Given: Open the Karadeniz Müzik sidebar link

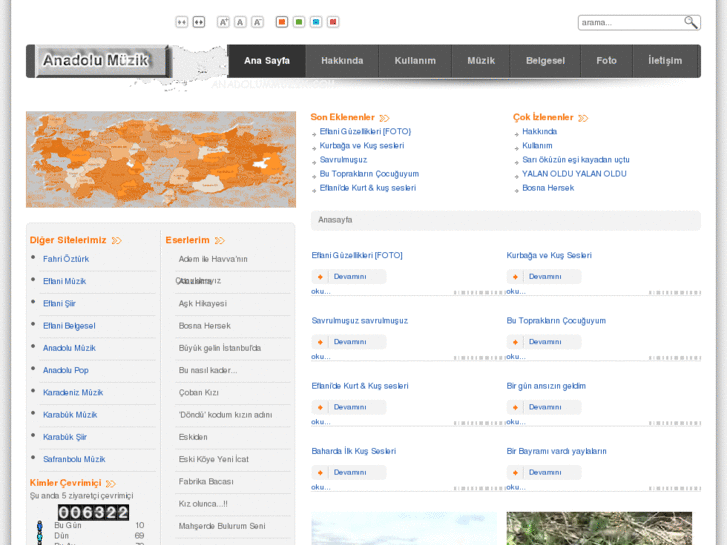Looking at the screenshot, I should pyautogui.click(x=73, y=392).
